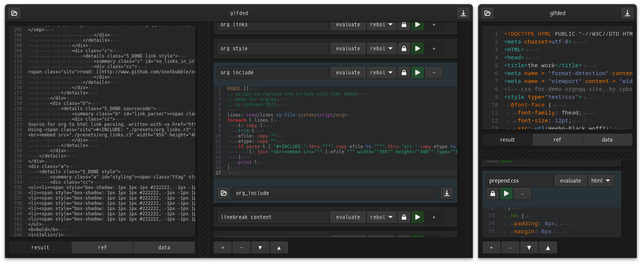
Task: Run the org style block
Action: [x=418, y=48]
